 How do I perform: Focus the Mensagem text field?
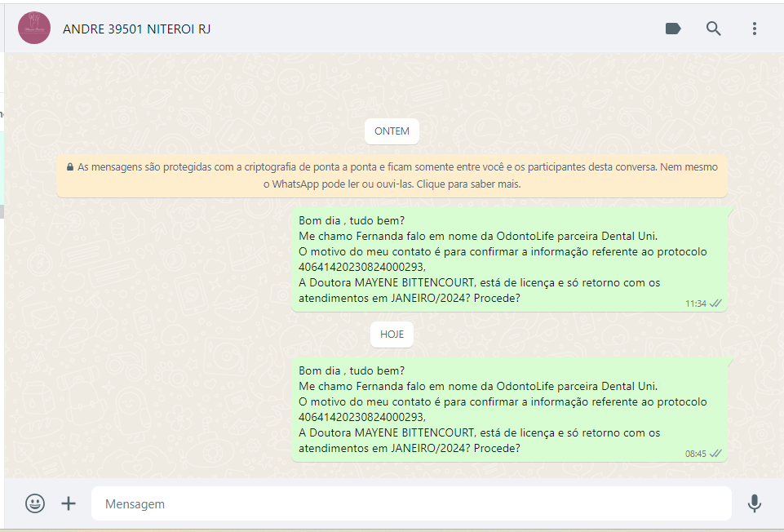click(x=411, y=503)
